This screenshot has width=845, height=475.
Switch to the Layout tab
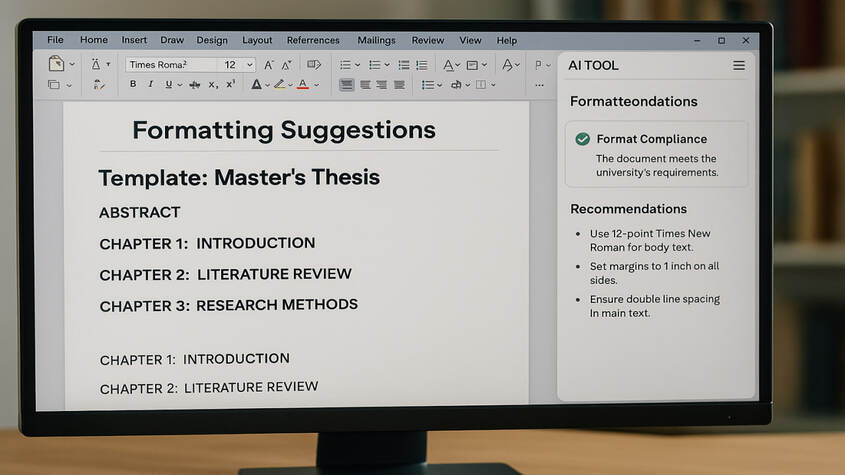pos(257,40)
